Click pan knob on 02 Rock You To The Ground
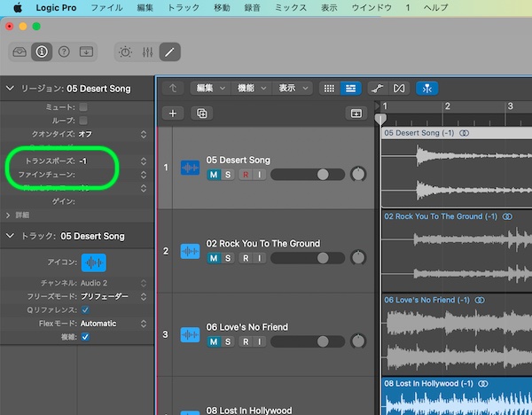 [x=358, y=258]
